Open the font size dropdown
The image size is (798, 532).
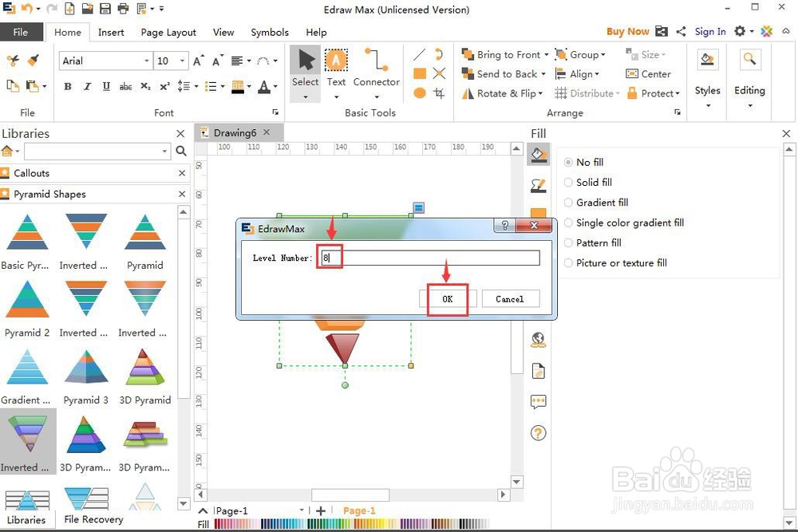(183, 61)
